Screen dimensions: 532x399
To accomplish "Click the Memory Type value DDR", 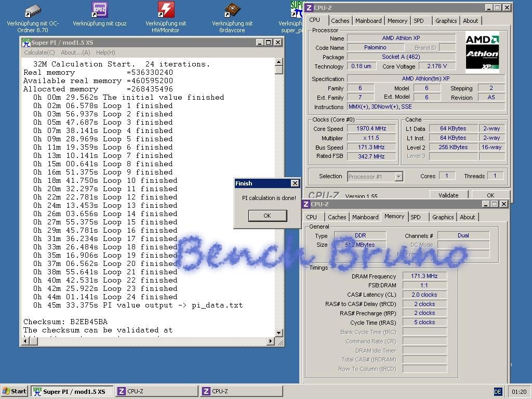I will [x=360, y=235].
